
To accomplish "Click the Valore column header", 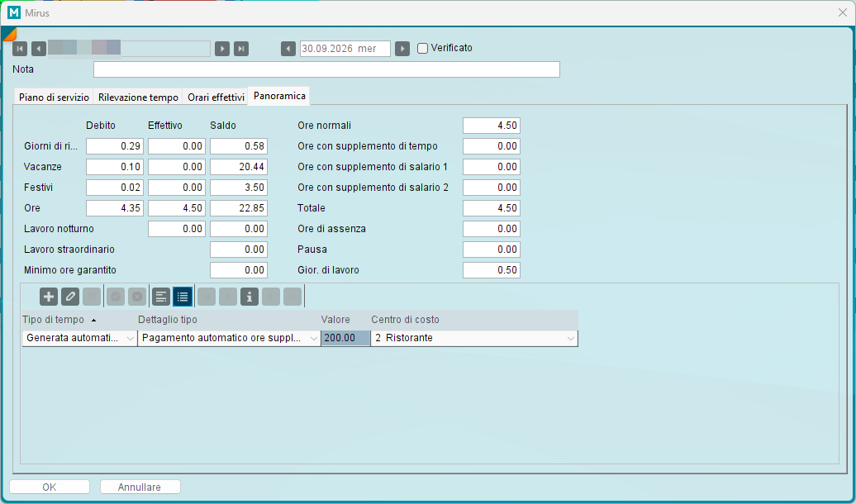I will pos(345,320).
